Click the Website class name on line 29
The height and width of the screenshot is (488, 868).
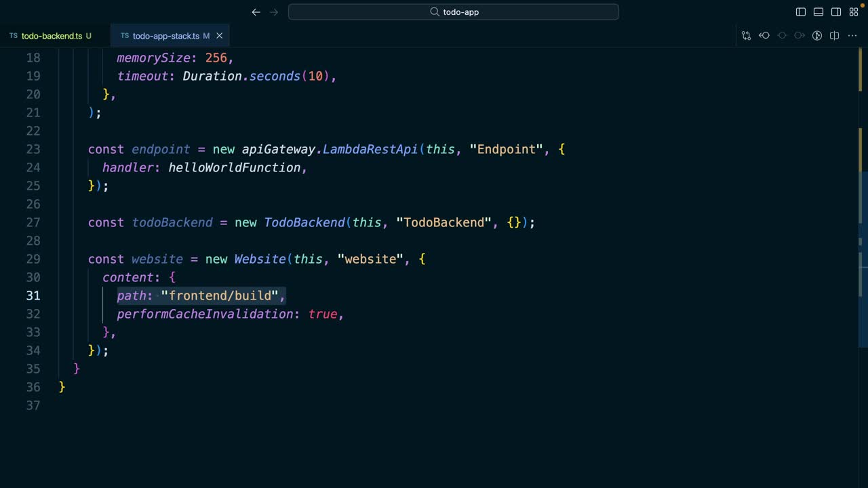pos(260,259)
